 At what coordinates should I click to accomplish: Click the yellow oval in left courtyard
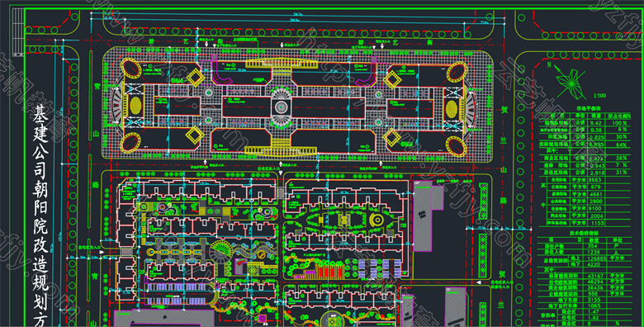click(135, 105)
